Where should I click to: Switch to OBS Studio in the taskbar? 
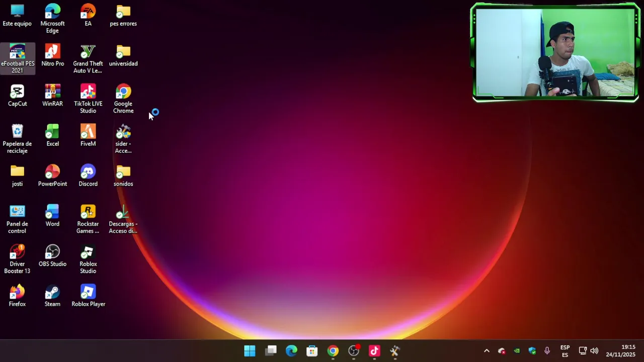click(354, 351)
